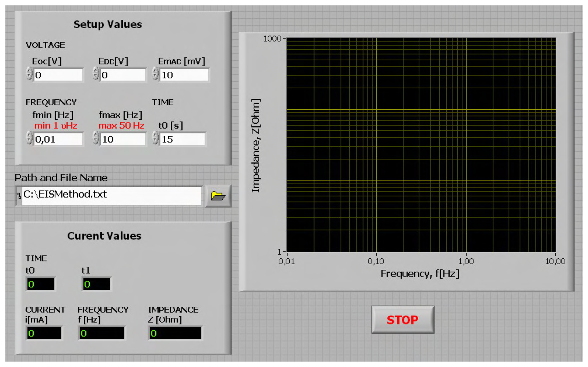Open the file browse folder icon
The height and width of the screenshot is (367, 588).
tap(219, 195)
